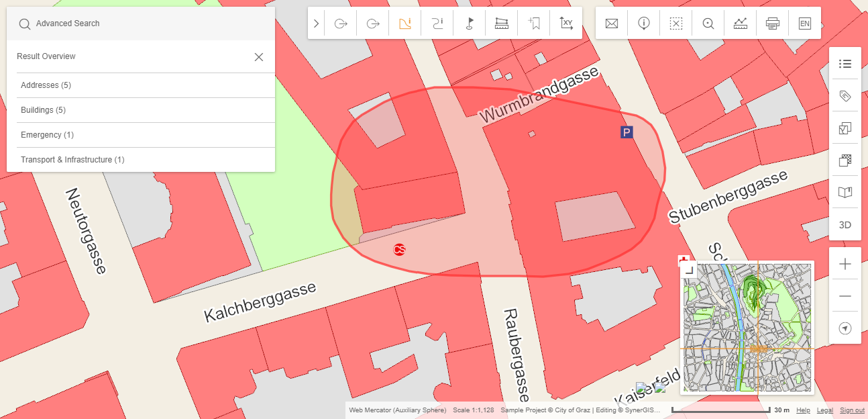This screenshot has height=419, width=868.
Task: Expand the left toolbar with the chevron
Action: click(316, 23)
